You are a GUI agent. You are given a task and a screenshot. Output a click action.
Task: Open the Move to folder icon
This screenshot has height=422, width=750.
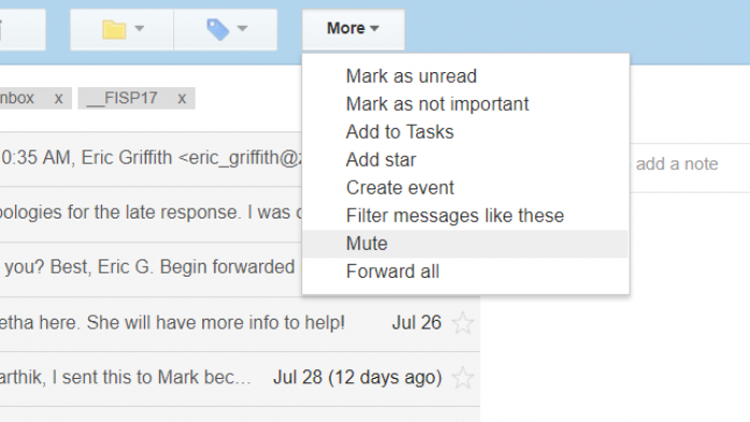114,29
